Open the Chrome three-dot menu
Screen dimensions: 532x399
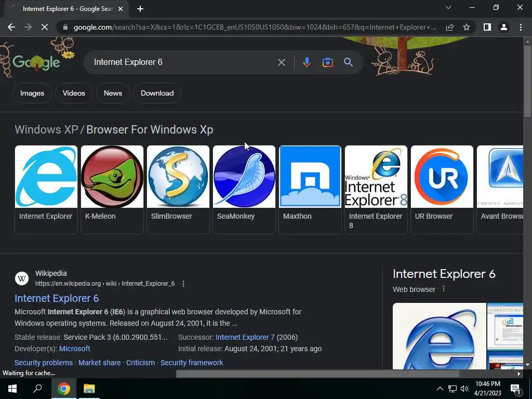coord(521,27)
